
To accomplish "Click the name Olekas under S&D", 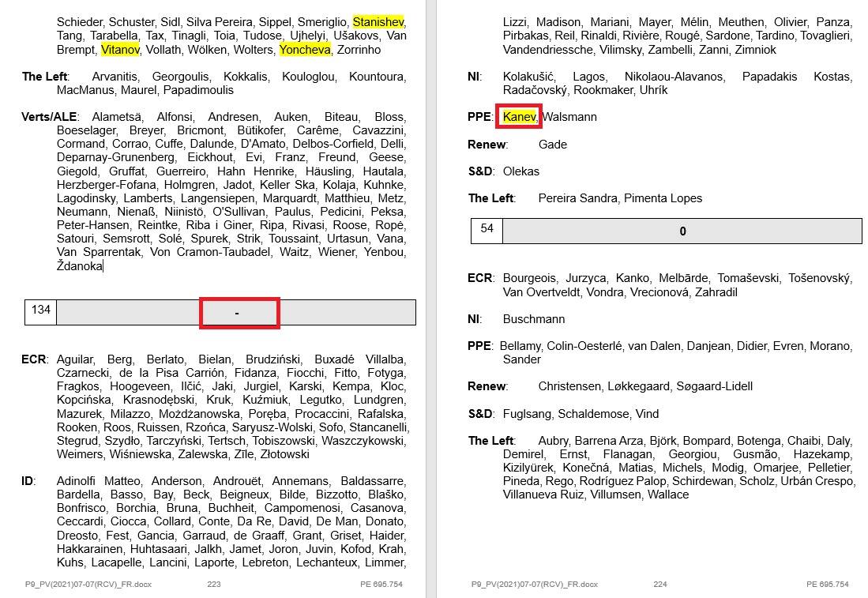I will click(520, 171).
